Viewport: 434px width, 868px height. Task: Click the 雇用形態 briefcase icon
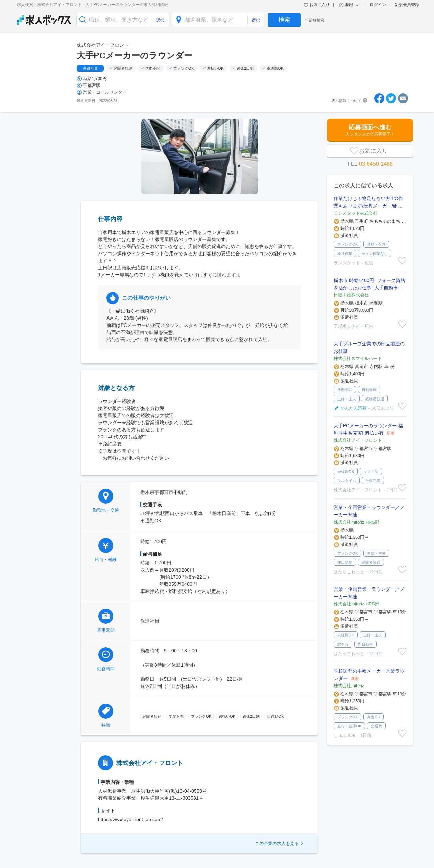(106, 616)
